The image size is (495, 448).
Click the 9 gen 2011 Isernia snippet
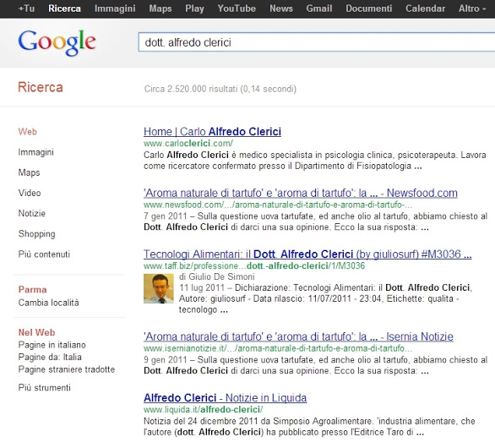(315, 365)
